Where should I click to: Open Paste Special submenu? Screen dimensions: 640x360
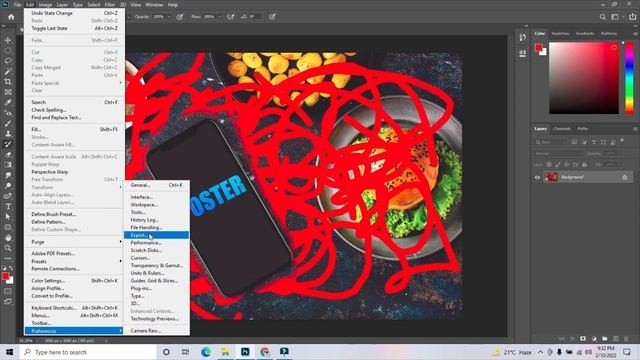point(75,83)
